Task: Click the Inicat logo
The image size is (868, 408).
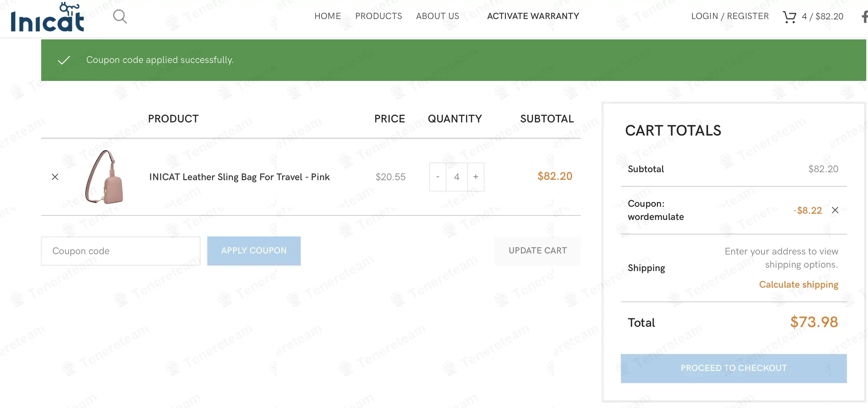Action: coord(47,17)
